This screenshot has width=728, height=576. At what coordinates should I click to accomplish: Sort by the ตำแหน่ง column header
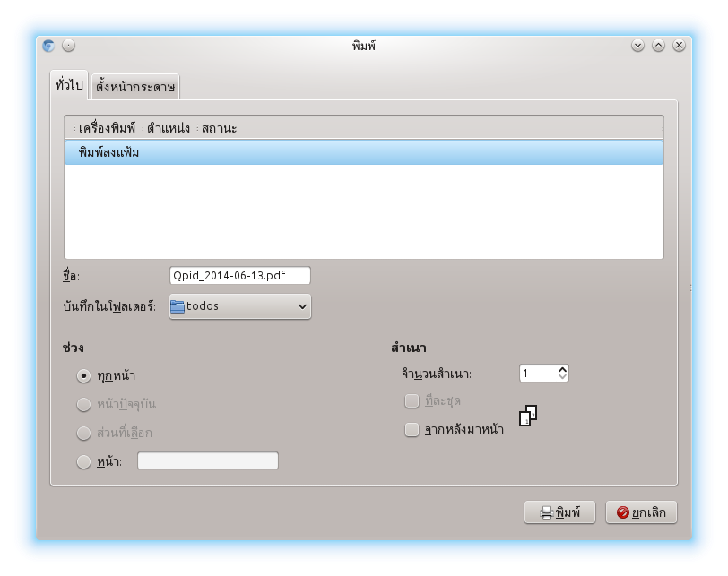(x=168, y=128)
